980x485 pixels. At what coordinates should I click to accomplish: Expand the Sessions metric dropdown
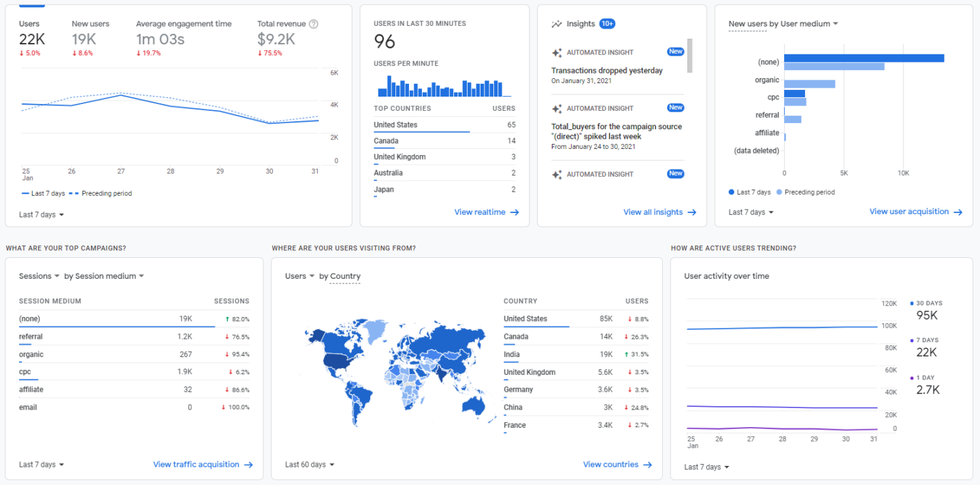[x=39, y=276]
